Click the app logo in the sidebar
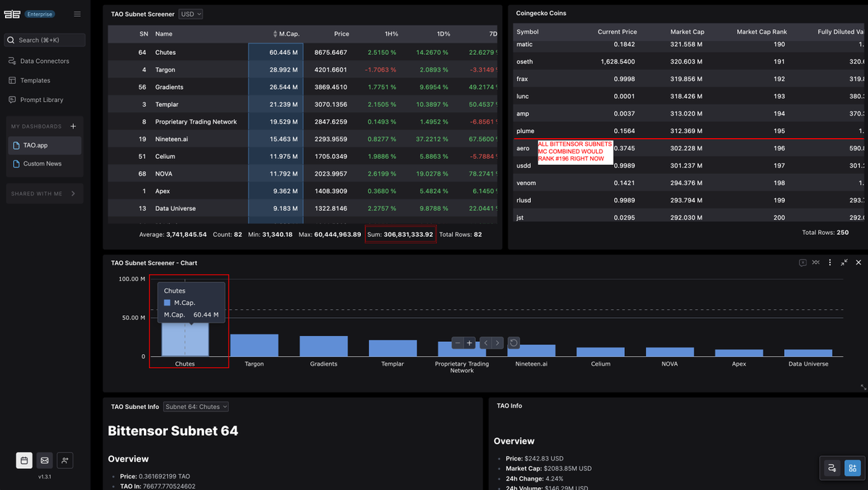The height and width of the screenshot is (490, 868). 12,14
